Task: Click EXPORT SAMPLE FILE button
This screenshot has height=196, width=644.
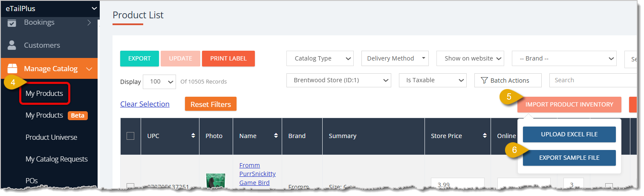Action: tap(569, 158)
